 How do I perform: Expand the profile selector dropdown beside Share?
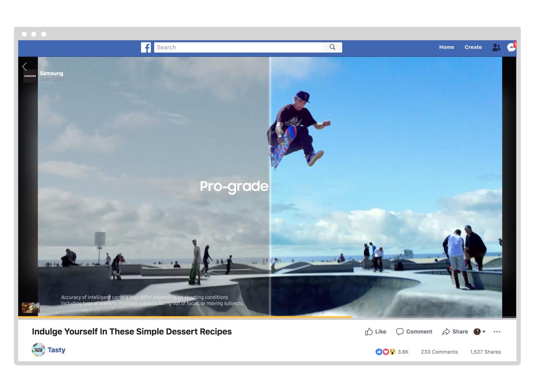(x=480, y=332)
